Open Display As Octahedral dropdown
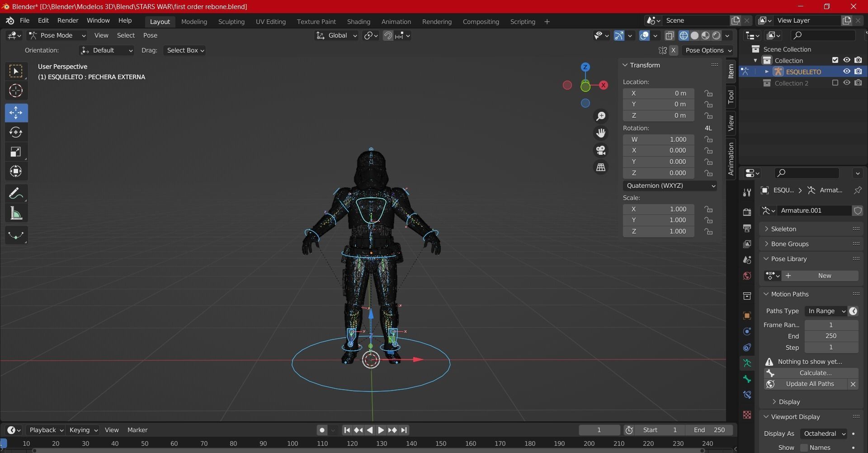 pos(824,434)
